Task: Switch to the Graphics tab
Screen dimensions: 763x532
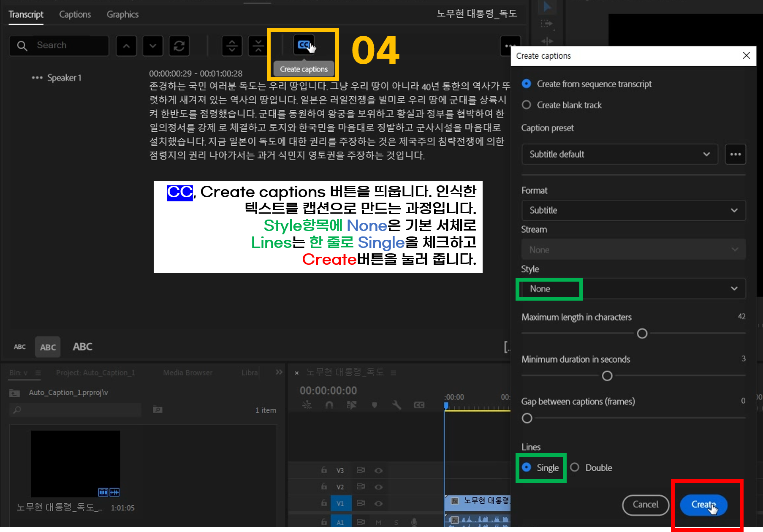Action: 122,14
